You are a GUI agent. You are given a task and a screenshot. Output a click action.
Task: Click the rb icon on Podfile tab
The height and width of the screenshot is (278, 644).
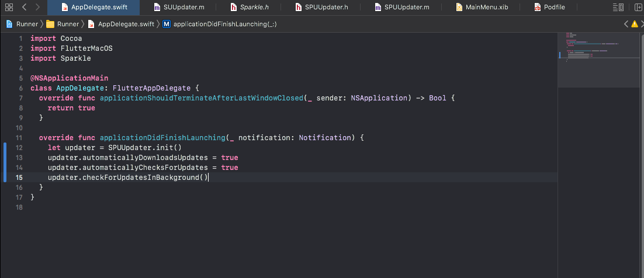point(537,8)
